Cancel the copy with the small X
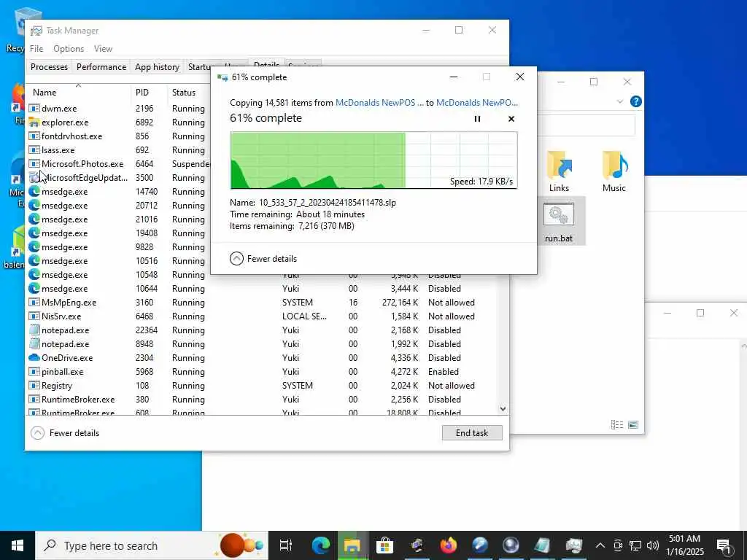 tap(511, 119)
